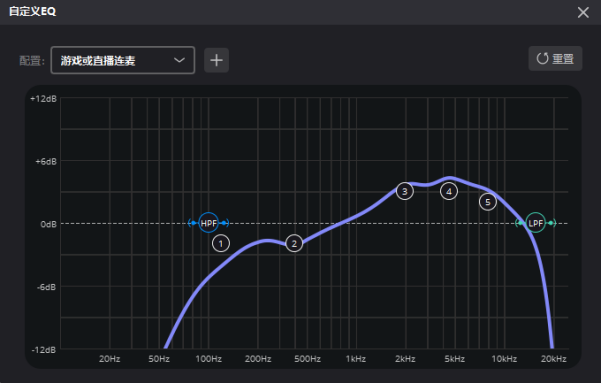602x383 pixels.
Task: Click the +6dB gain label
Action: (46, 162)
